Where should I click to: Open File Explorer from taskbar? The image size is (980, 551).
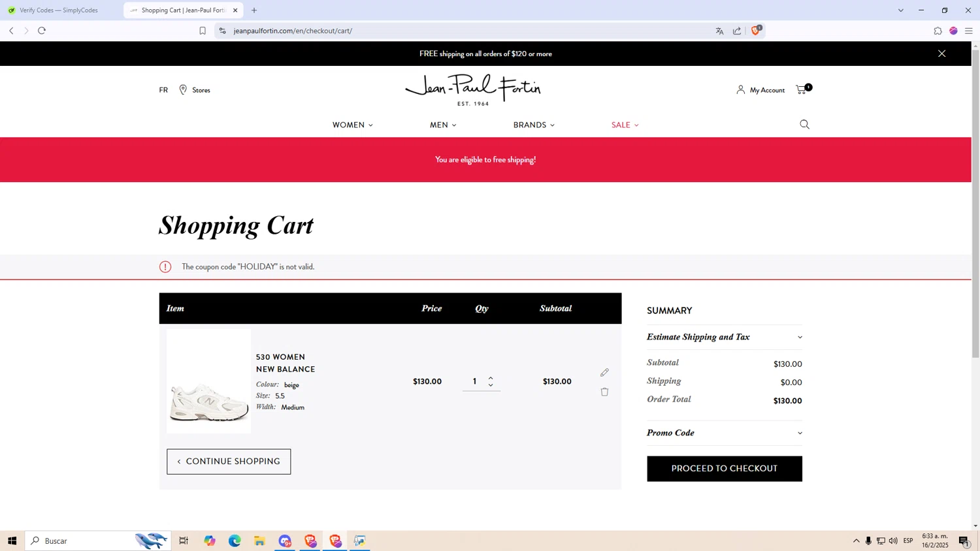pyautogui.click(x=259, y=541)
